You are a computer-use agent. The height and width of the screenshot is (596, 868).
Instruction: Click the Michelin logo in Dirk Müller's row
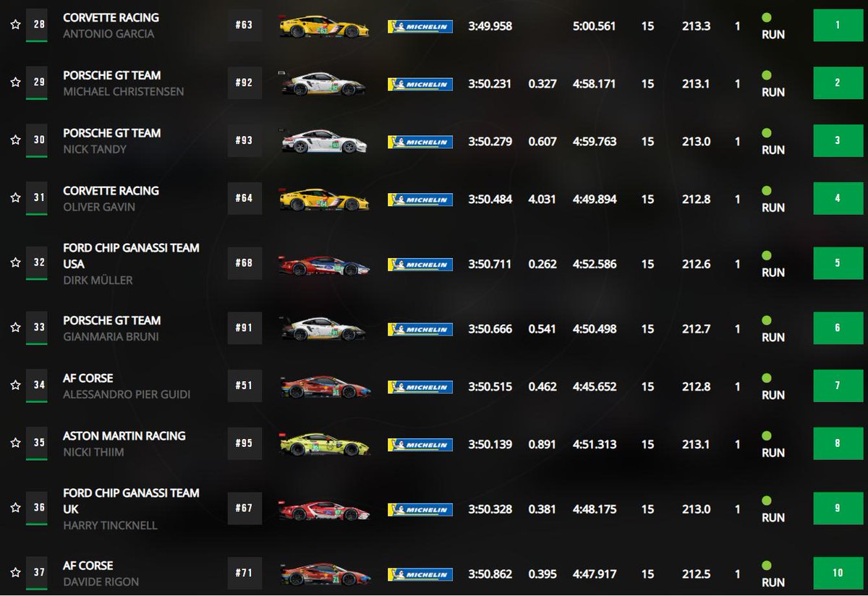pos(420,265)
